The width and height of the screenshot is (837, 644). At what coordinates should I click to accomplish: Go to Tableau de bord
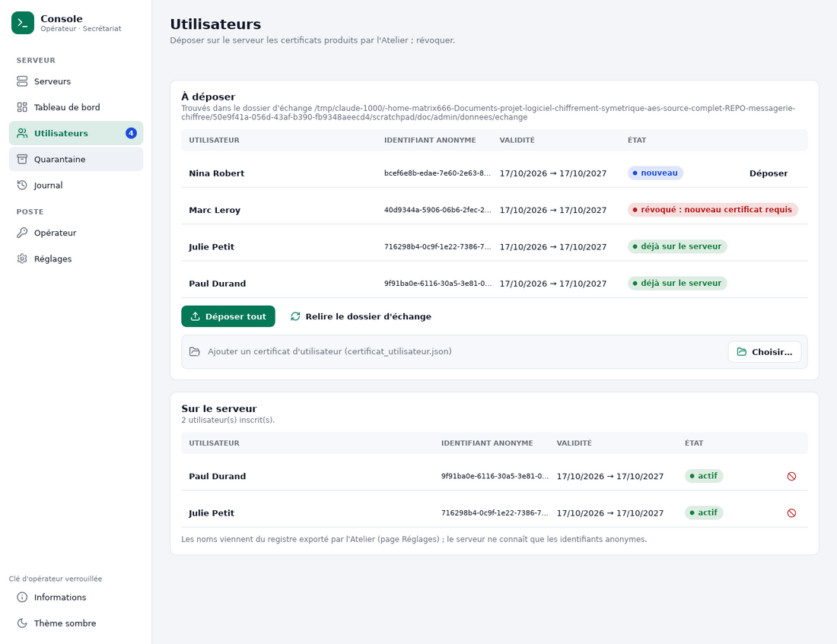tap(76, 107)
